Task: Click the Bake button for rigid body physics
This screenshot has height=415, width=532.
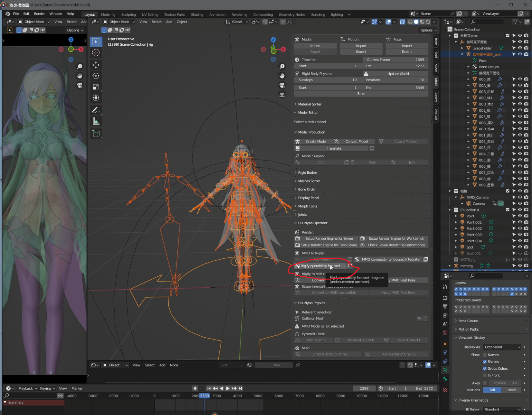Action: 361,94
